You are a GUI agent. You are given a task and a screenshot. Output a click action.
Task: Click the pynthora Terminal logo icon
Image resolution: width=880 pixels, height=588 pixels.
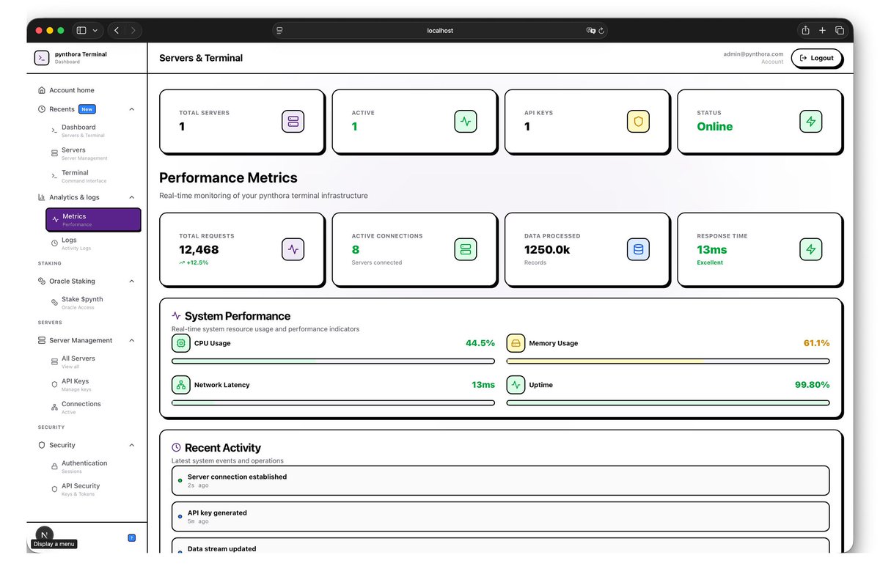coord(42,58)
